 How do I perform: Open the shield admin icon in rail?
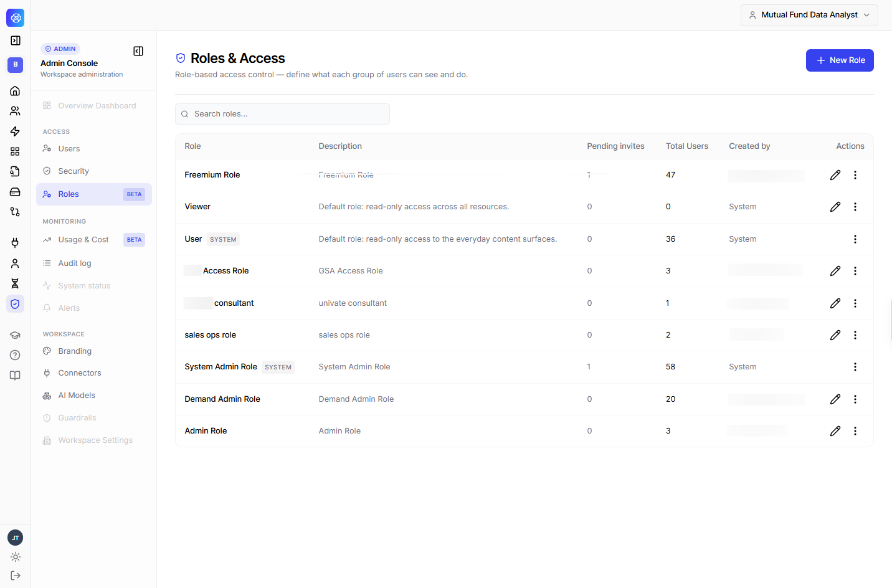click(15, 304)
